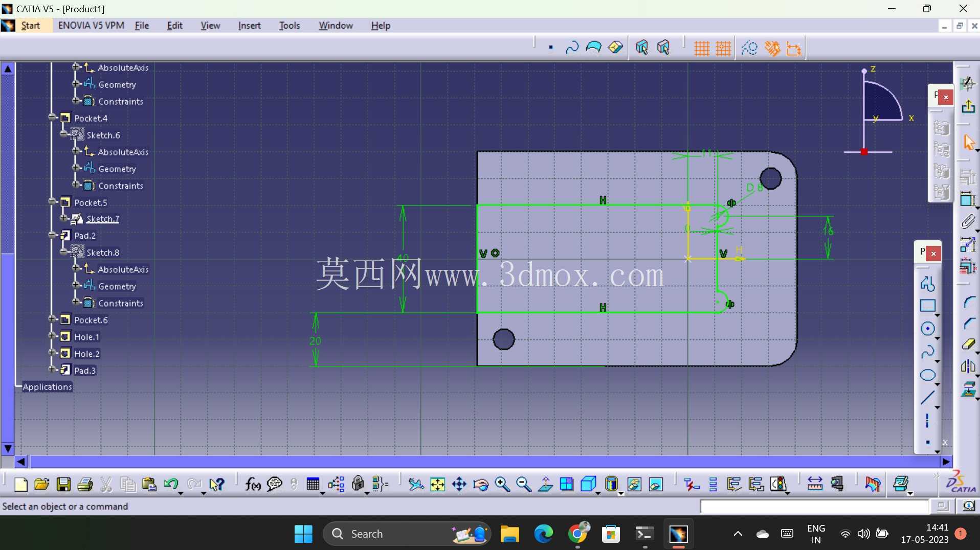Click the Measure Between icon

815,484
